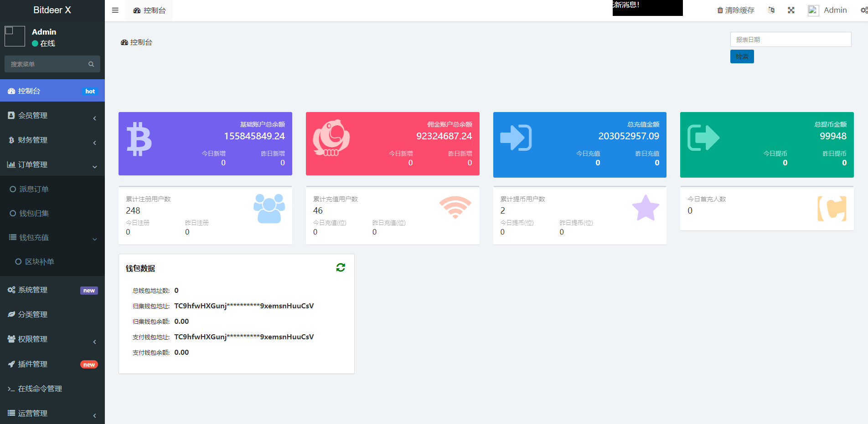868x424 pixels.
Task: Click the 归集钱包地址 value
Action: [x=244, y=306]
